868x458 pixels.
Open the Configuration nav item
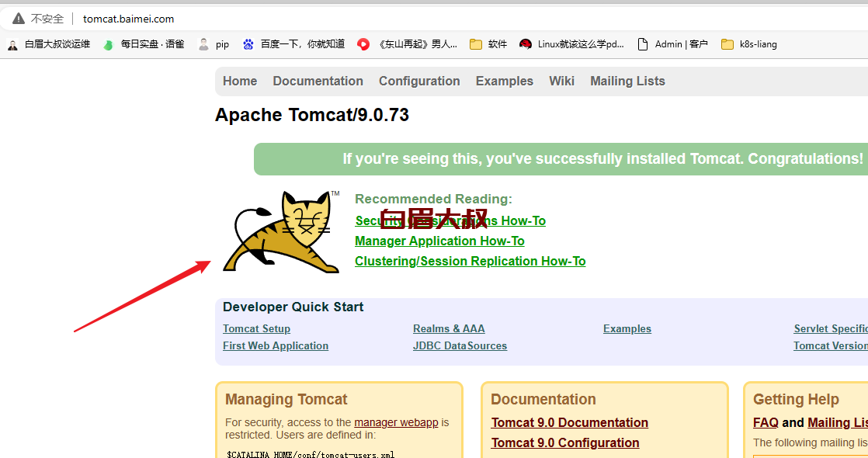419,81
